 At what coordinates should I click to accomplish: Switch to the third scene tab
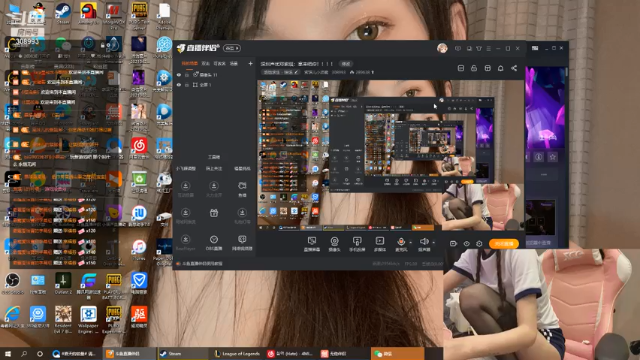pos(220,64)
